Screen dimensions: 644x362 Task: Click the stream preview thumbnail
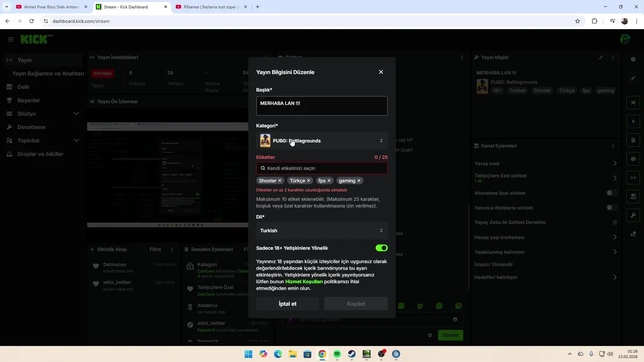168,175
